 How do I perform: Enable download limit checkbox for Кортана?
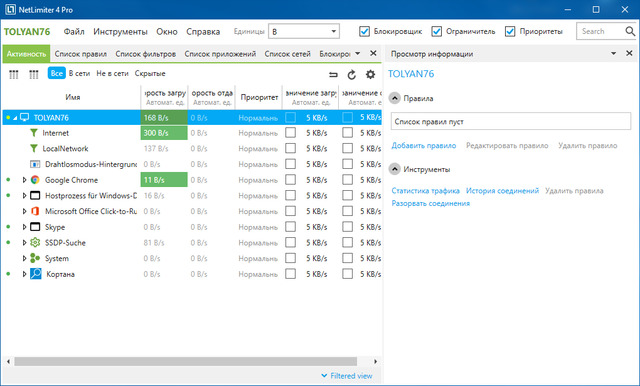tap(290, 273)
